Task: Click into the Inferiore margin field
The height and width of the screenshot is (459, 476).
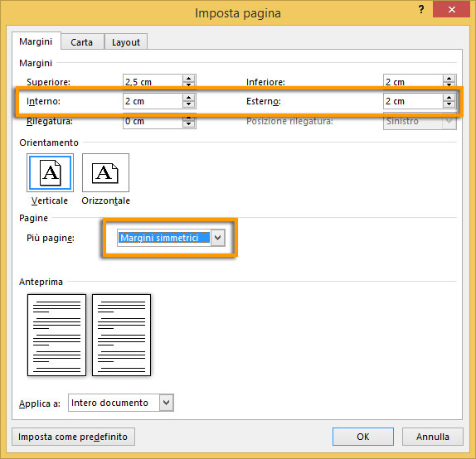Action: [413, 81]
